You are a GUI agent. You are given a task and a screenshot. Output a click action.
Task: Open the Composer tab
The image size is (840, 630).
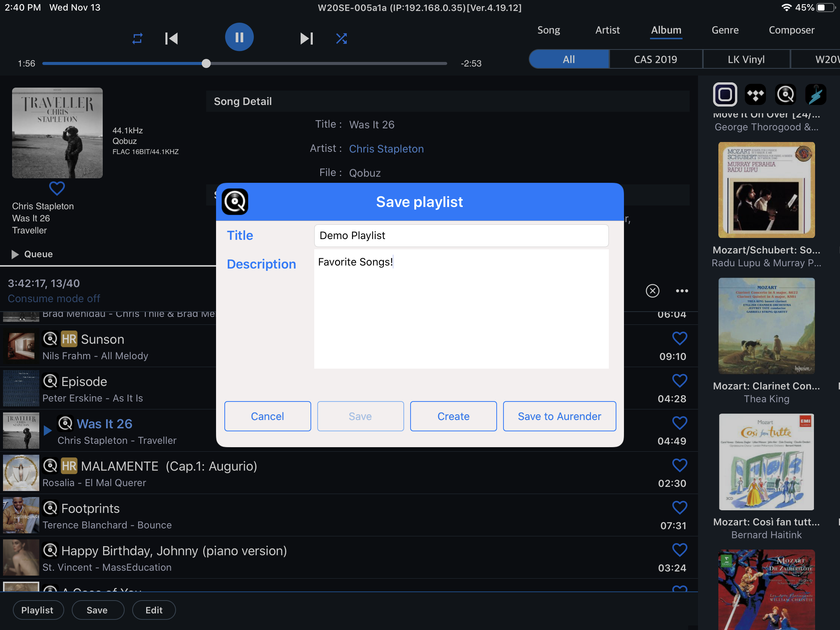coord(791,30)
